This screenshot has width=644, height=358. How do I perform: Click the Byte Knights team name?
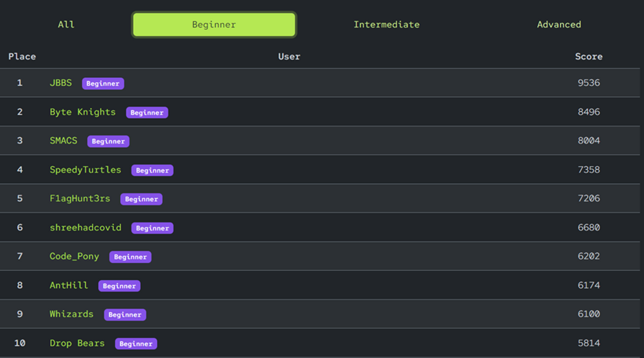click(x=83, y=112)
